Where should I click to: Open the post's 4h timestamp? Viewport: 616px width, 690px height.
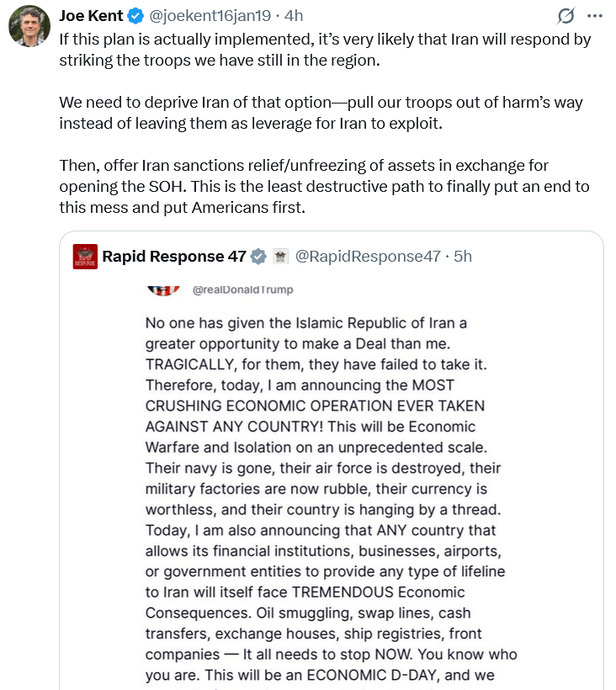(x=294, y=16)
